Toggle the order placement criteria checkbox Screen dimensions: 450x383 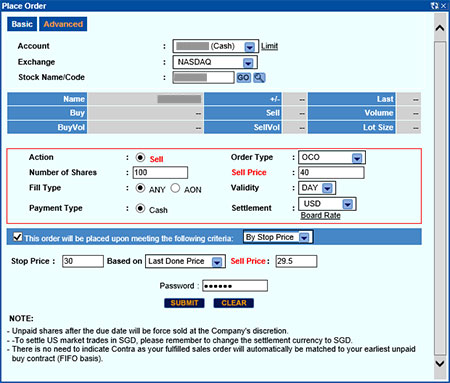(x=18, y=237)
